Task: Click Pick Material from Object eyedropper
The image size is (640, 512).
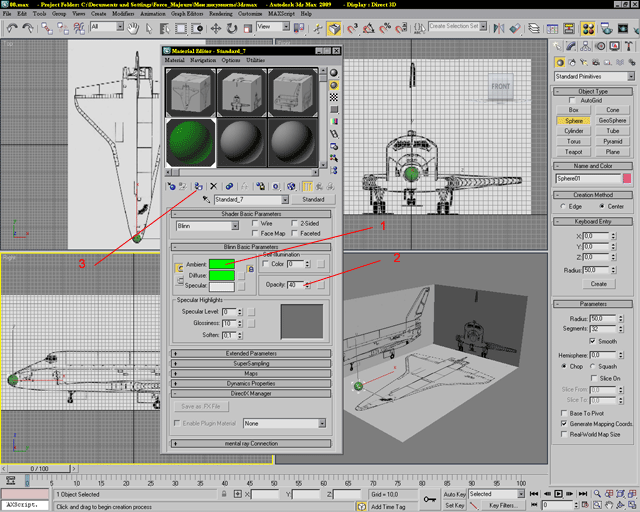Action: click(x=206, y=199)
